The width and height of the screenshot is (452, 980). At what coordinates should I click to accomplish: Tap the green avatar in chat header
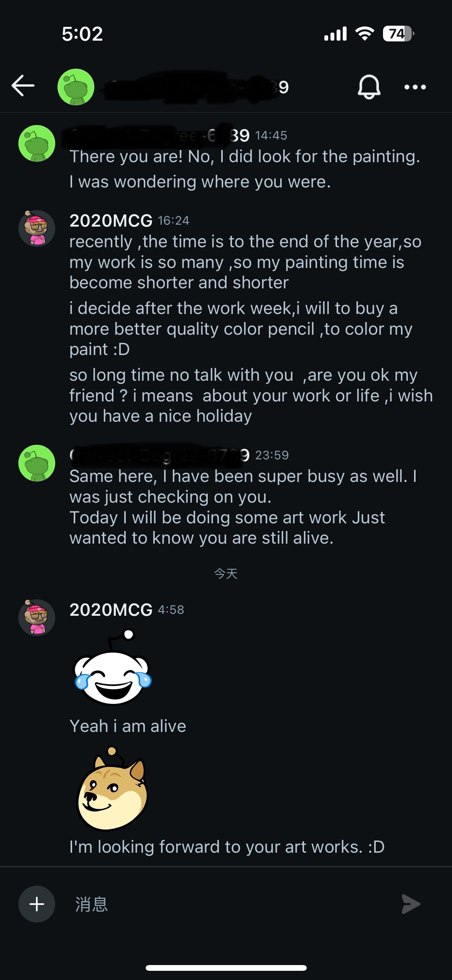76,87
